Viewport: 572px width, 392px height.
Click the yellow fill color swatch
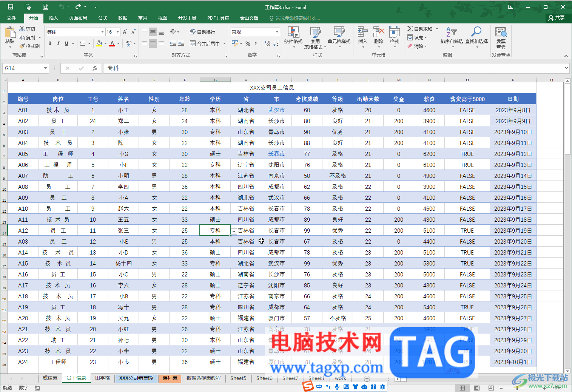(99, 44)
